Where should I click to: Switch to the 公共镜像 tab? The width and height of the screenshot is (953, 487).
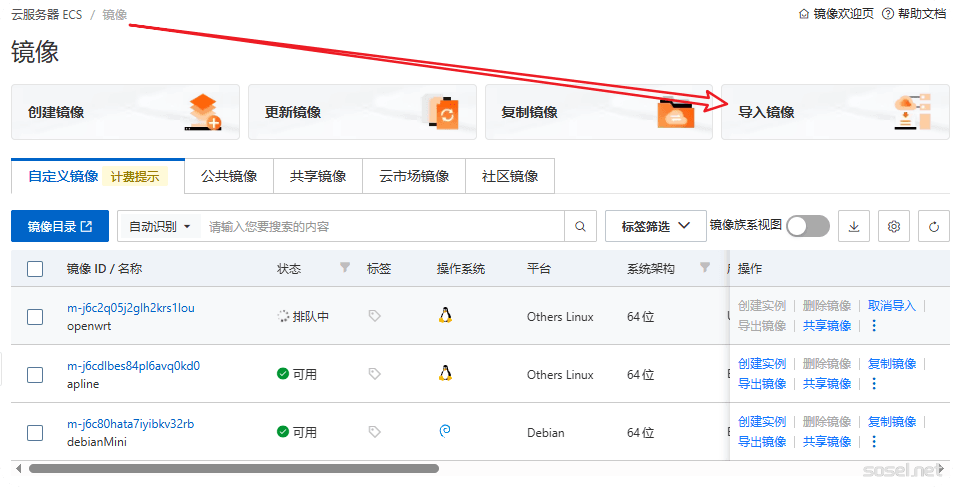pyautogui.click(x=229, y=176)
